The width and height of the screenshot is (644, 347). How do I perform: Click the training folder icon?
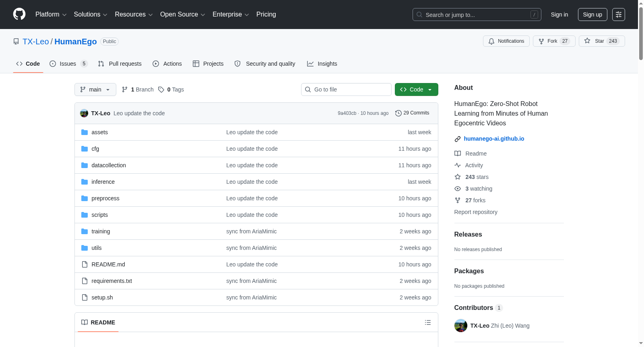pyautogui.click(x=85, y=231)
